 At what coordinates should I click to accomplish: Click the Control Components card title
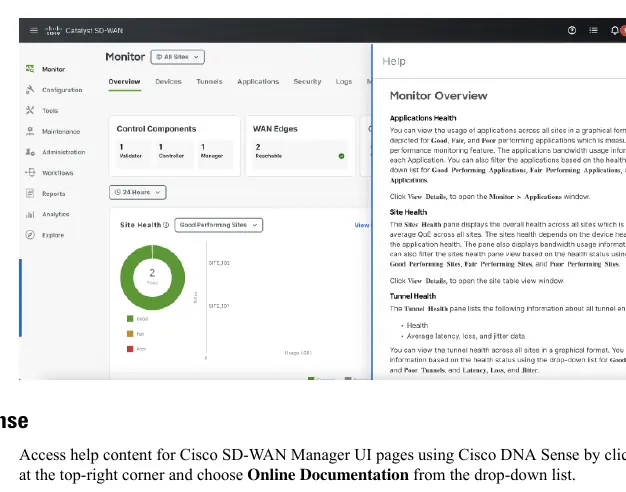tap(156, 129)
